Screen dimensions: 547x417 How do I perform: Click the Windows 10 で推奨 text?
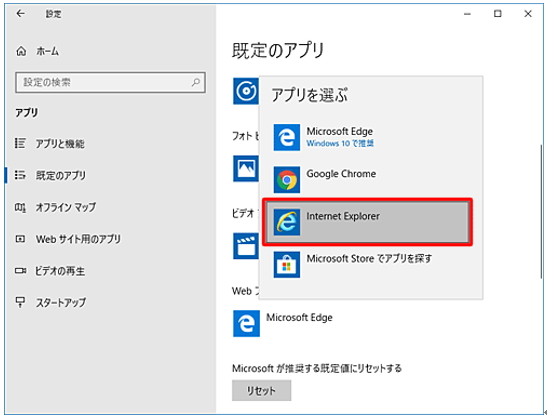[x=340, y=143]
